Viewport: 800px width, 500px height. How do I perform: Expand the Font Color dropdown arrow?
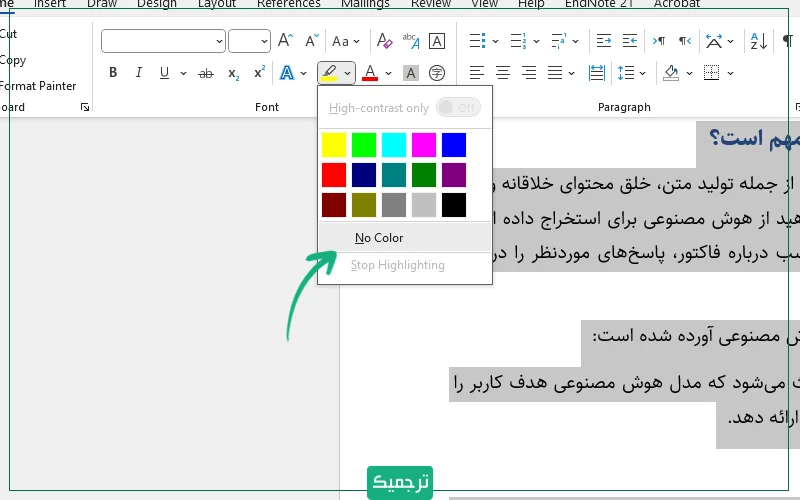389,73
